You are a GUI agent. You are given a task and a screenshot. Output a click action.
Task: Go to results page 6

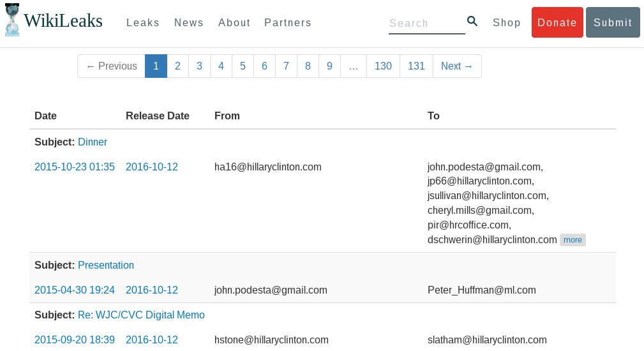tap(264, 66)
